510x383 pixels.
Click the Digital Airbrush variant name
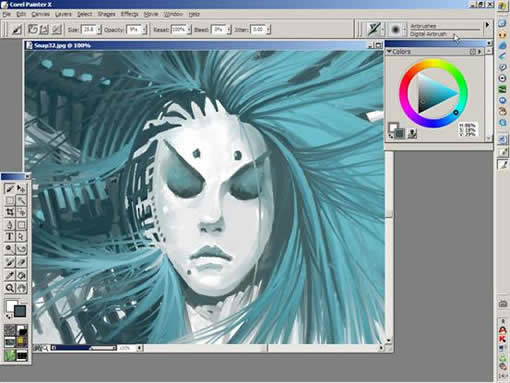tap(428, 34)
